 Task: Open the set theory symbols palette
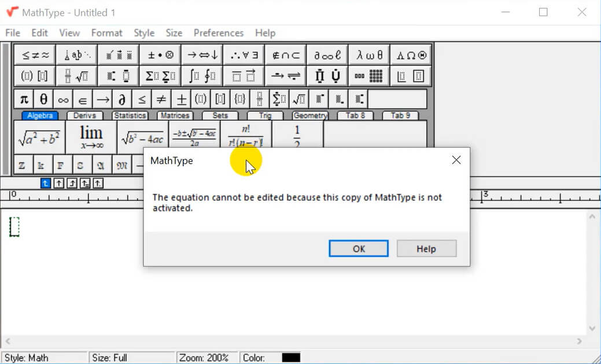pyautogui.click(x=285, y=54)
